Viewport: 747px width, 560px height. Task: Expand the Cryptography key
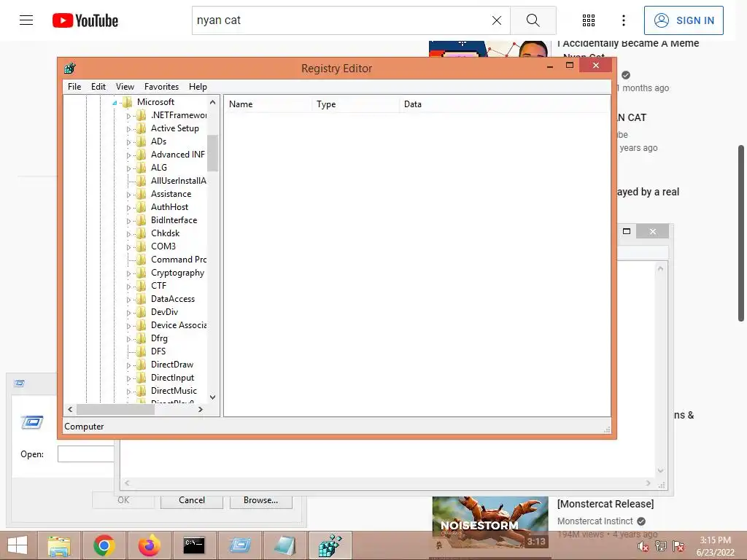click(x=128, y=273)
